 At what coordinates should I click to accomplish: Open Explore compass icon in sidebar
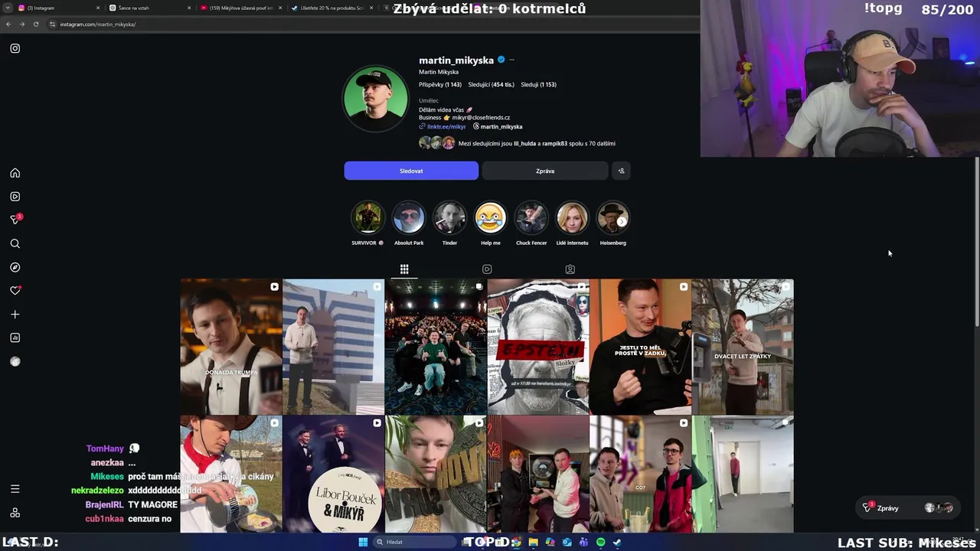pyautogui.click(x=15, y=267)
